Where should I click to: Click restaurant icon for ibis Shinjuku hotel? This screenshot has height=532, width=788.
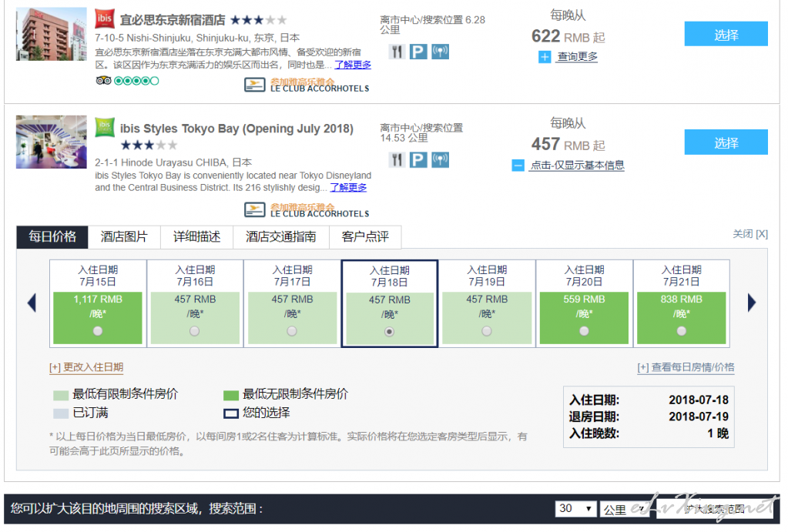[x=397, y=52]
